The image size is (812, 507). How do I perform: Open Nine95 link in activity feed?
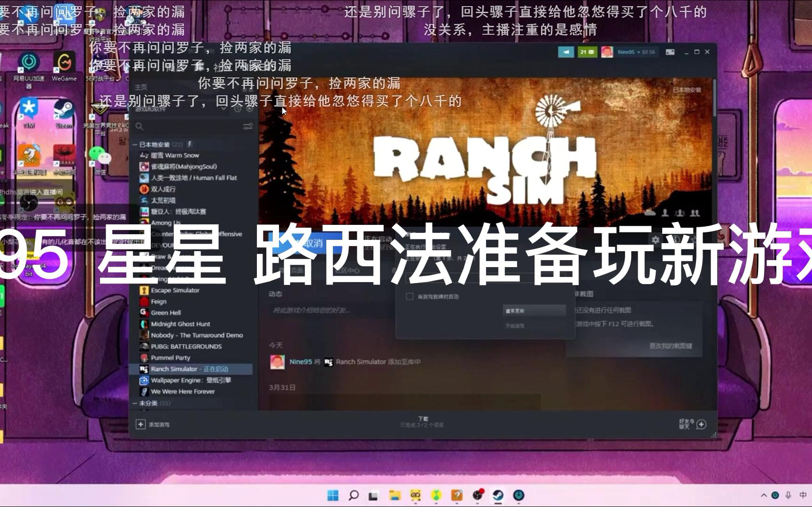[301, 362]
